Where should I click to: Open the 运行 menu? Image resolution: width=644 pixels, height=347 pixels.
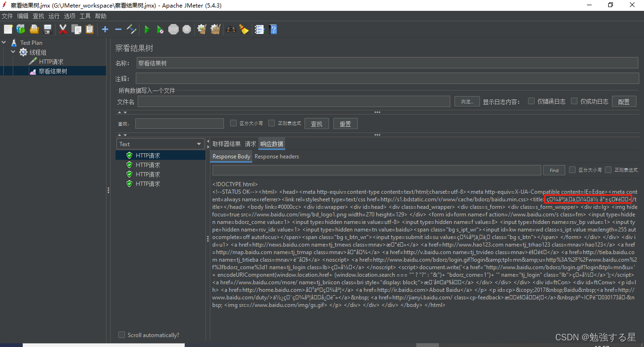pos(54,16)
